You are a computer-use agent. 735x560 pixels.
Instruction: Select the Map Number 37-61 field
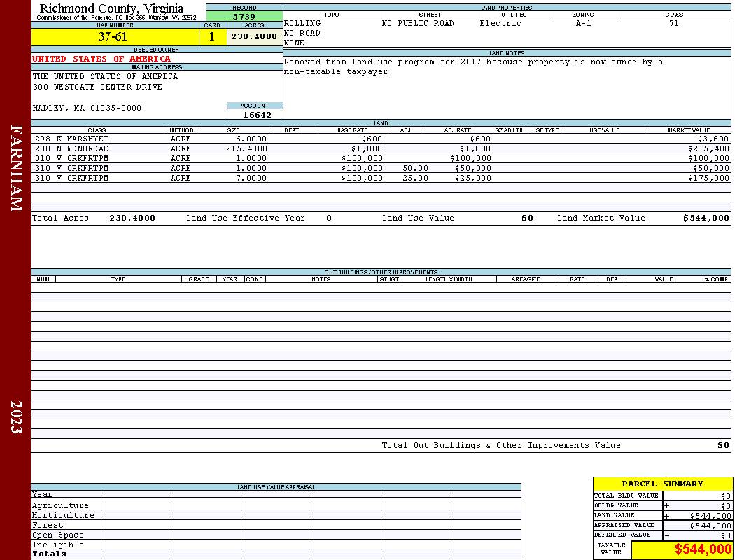[115, 36]
